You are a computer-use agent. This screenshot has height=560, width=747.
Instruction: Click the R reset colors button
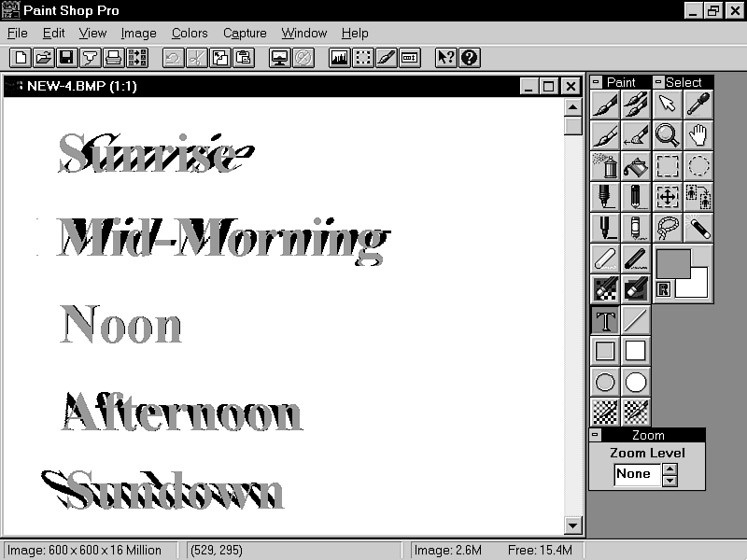[x=664, y=289]
